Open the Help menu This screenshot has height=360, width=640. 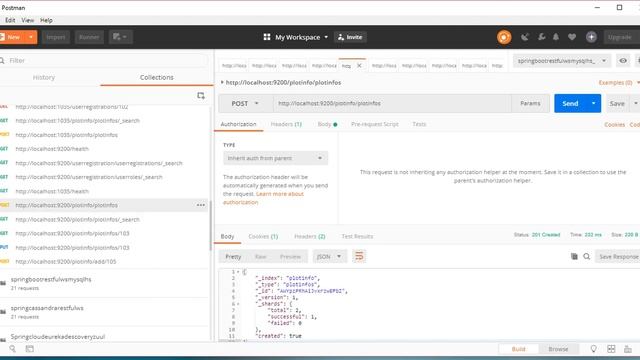(46, 20)
